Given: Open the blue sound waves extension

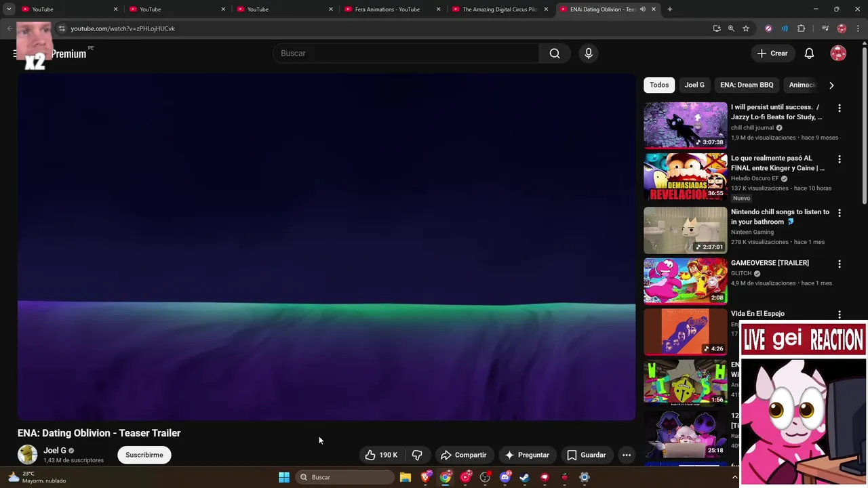Looking at the screenshot, I should [x=785, y=28].
